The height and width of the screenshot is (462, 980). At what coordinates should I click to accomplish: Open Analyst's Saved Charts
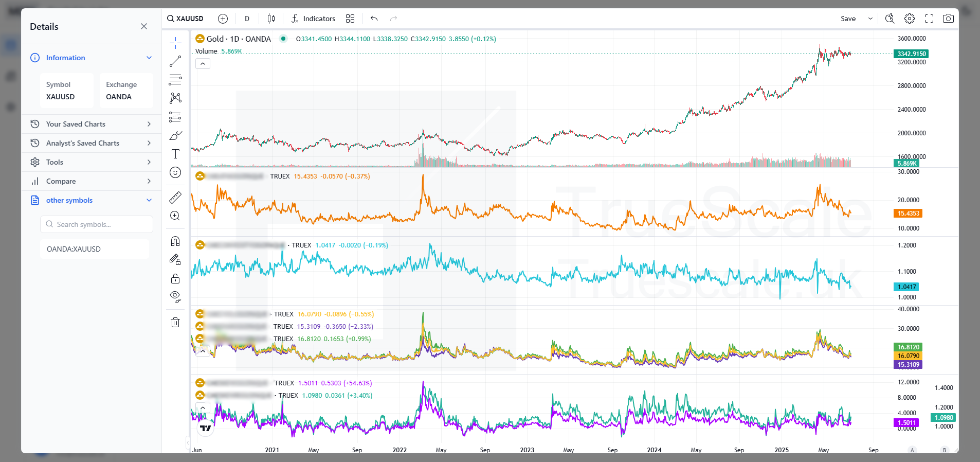coord(92,143)
